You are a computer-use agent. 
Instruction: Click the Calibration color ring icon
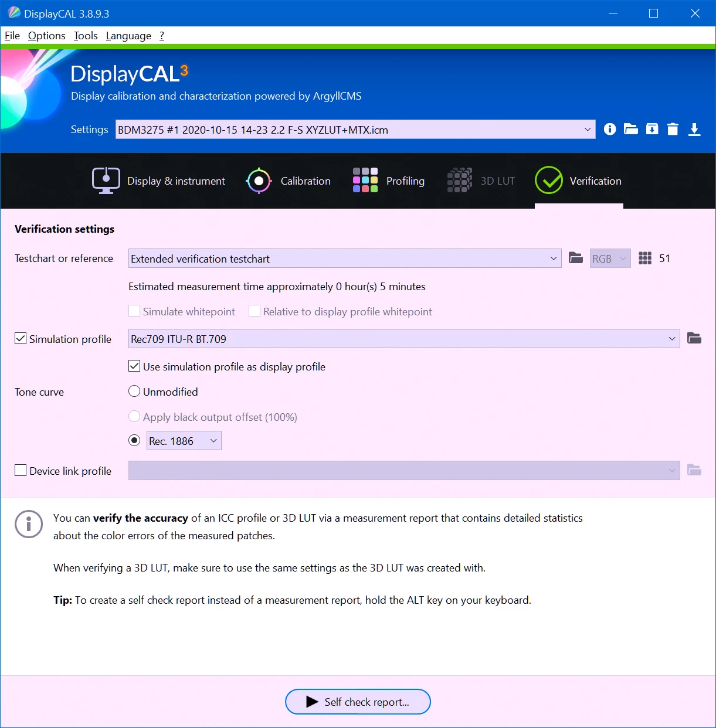259,181
